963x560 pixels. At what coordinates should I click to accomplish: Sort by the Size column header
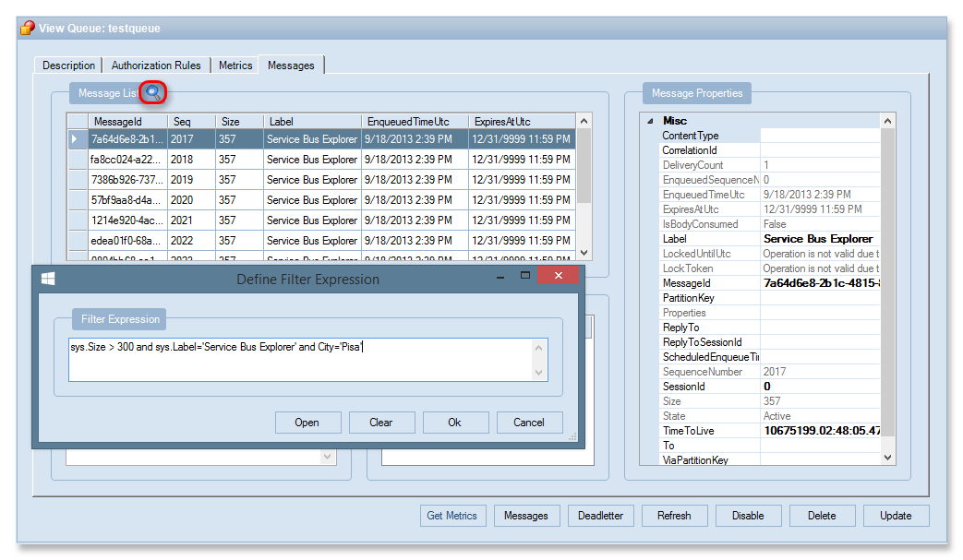(239, 122)
